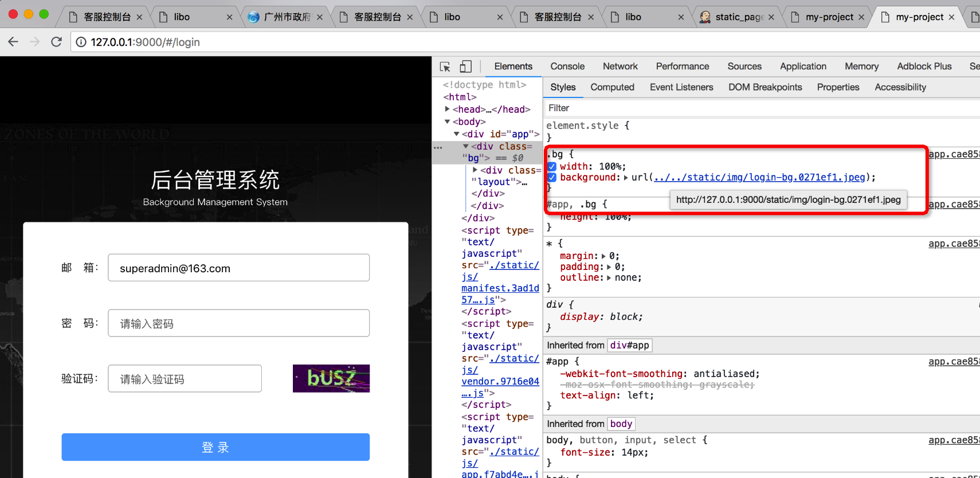Focus the Styles Filter box

[762, 108]
